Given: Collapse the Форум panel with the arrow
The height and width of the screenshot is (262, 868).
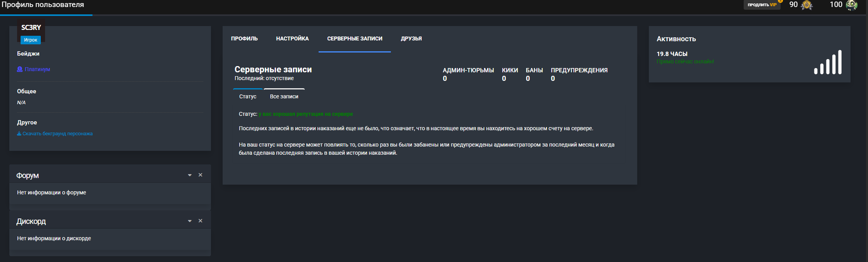Looking at the screenshot, I should click(x=190, y=175).
